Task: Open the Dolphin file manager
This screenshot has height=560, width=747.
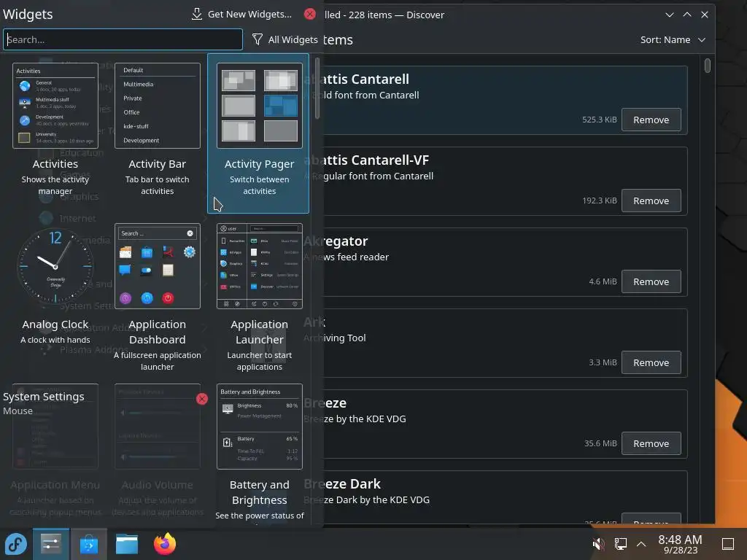Action: pos(127,544)
